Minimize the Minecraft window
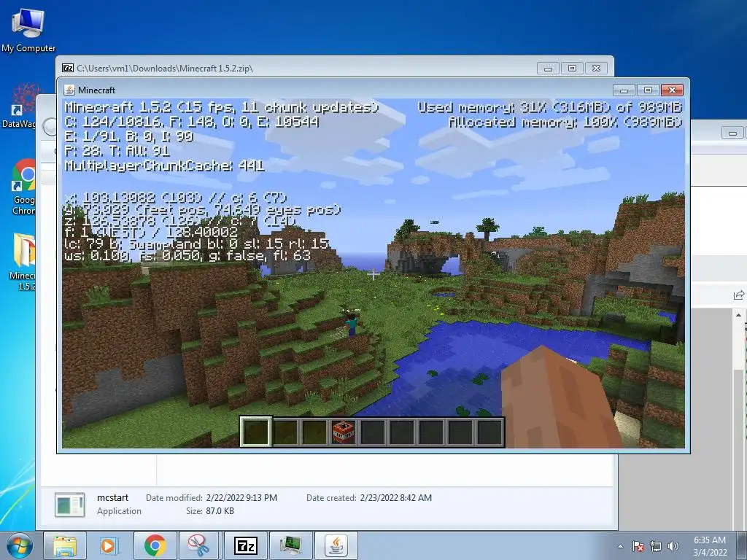Screen dimensions: 747x560 coord(624,90)
